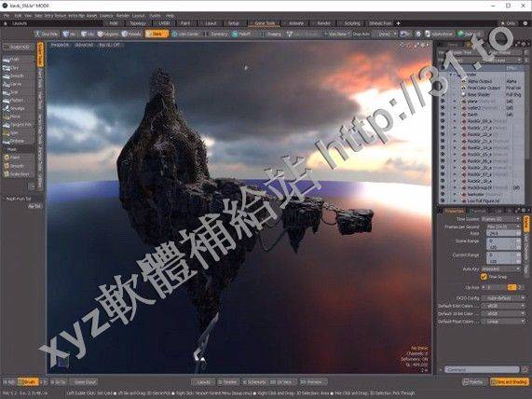Select the Alpha Output row
532x399 pixels.
coord(482,81)
